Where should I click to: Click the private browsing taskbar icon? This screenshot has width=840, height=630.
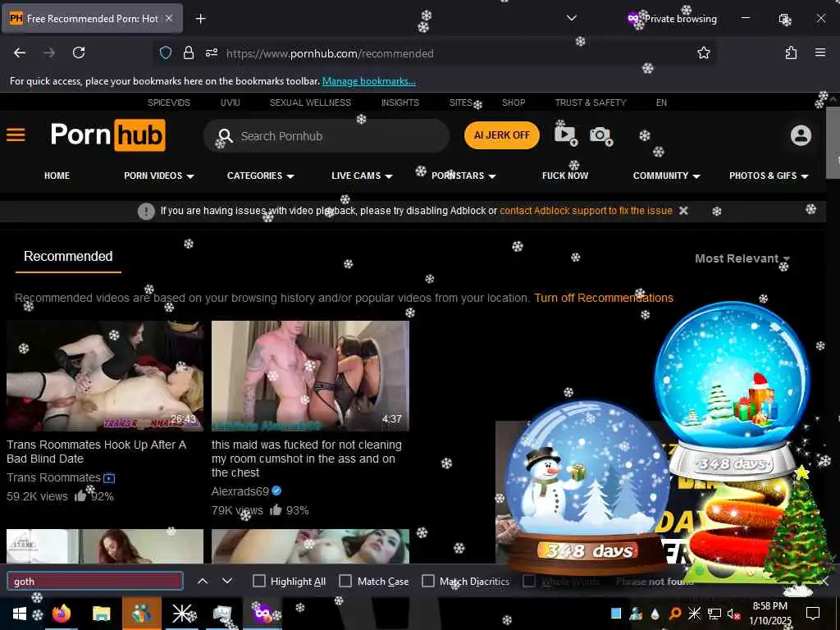tap(263, 614)
